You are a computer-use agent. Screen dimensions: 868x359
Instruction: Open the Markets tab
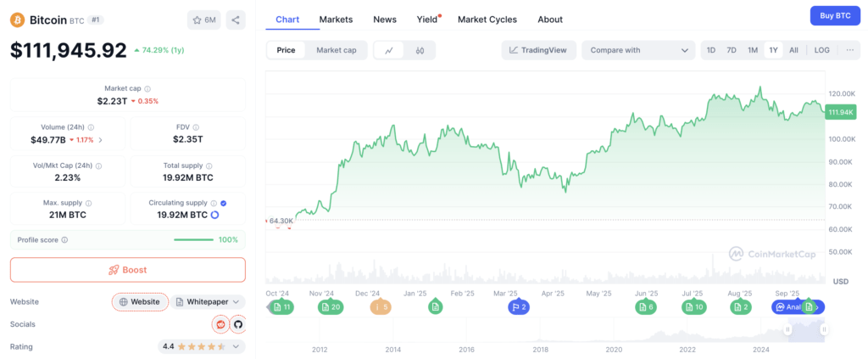click(336, 20)
